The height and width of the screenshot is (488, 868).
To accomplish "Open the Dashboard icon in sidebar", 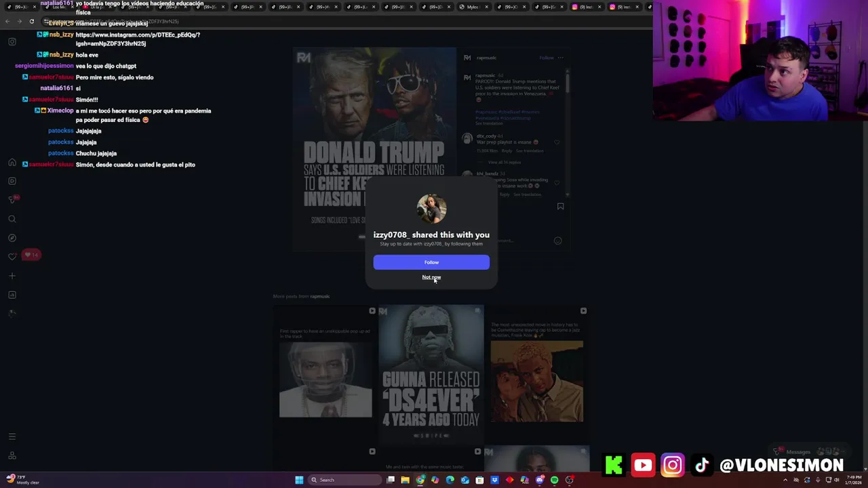I will click(12, 295).
